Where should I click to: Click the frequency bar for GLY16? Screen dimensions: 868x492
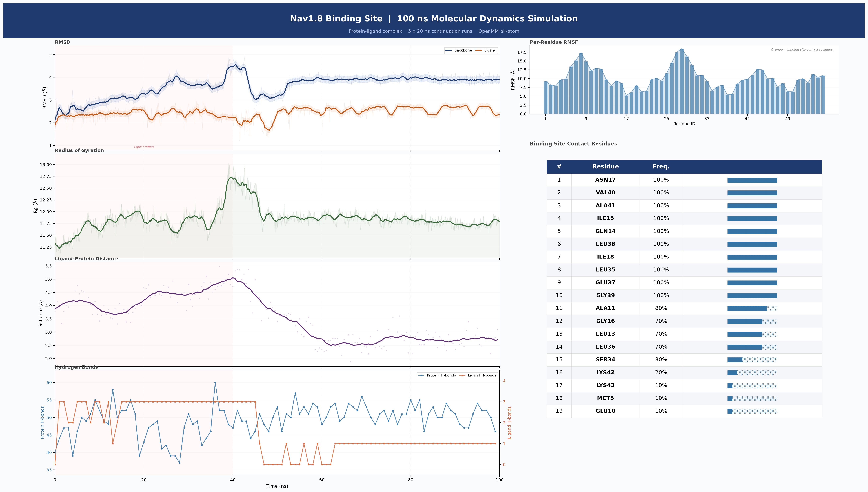(x=752, y=321)
